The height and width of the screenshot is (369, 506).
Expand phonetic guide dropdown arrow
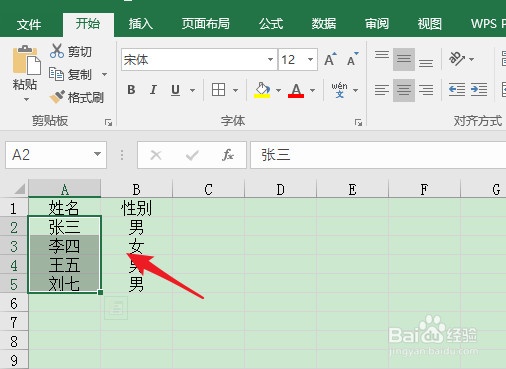tap(356, 90)
